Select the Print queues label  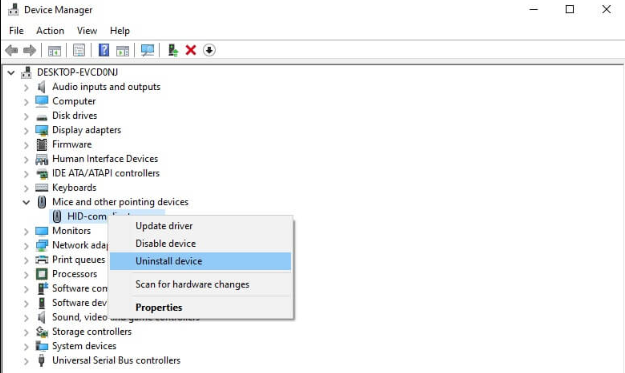click(x=79, y=260)
